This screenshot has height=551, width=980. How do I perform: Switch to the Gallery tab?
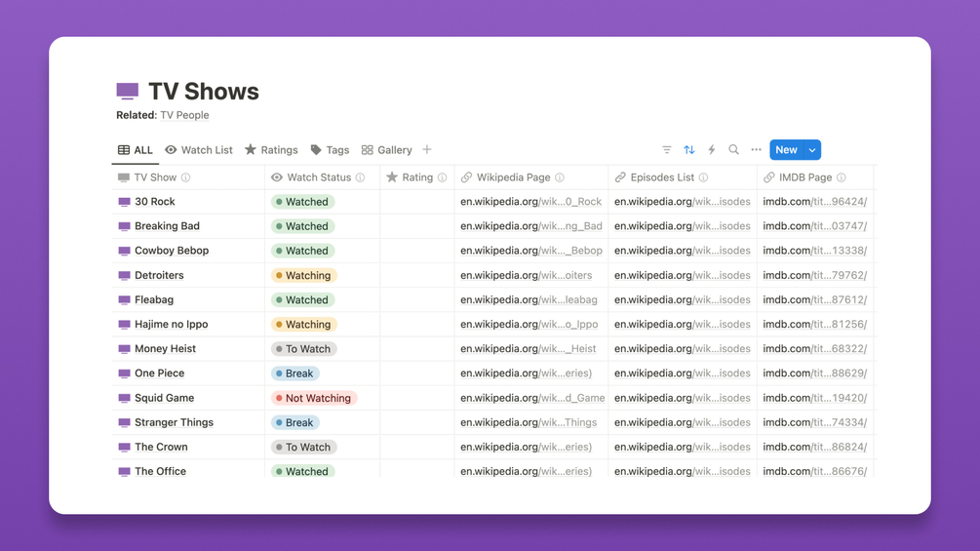(x=387, y=150)
